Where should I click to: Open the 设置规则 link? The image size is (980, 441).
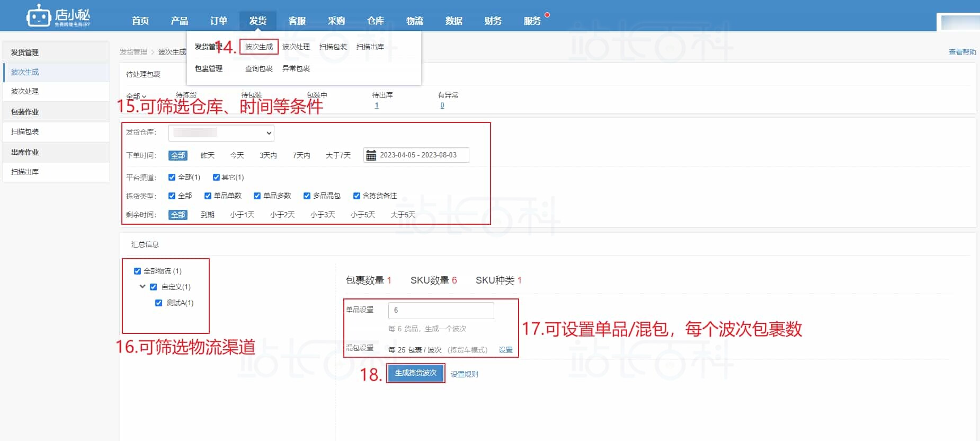click(464, 374)
